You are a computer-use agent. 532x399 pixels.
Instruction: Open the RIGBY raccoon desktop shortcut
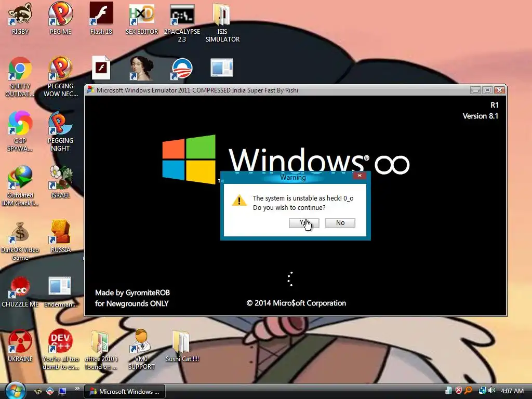coord(20,19)
